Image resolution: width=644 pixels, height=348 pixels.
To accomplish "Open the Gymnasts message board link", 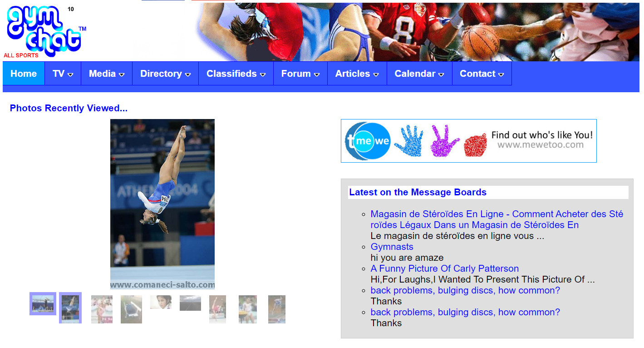I will pyautogui.click(x=392, y=247).
